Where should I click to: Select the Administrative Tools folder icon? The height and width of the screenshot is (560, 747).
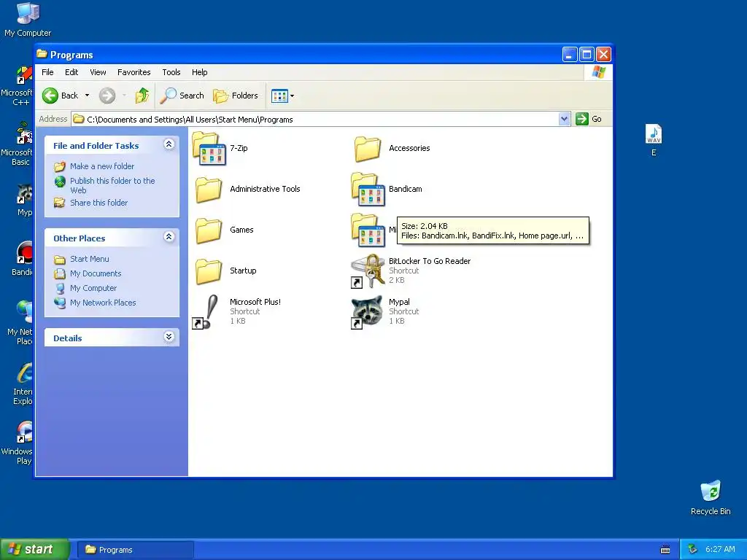(x=209, y=190)
